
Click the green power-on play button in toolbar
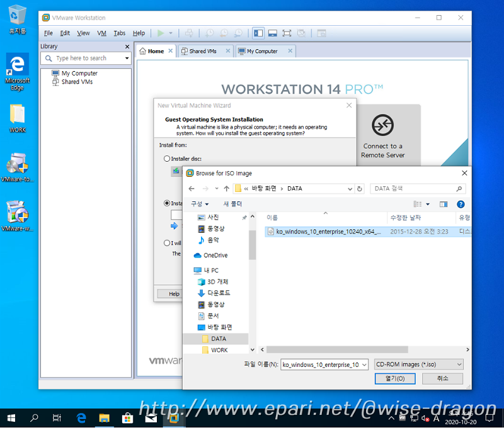click(x=161, y=33)
